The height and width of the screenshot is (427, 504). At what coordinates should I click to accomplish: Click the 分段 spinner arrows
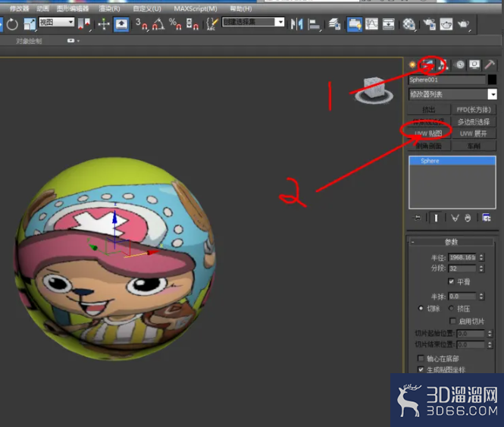(481, 268)
